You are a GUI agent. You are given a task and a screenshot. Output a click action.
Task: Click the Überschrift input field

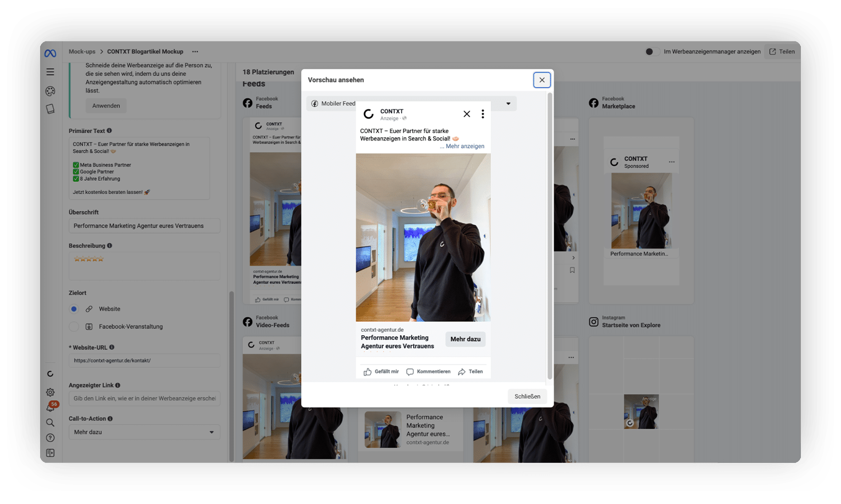tap(144, 226)
